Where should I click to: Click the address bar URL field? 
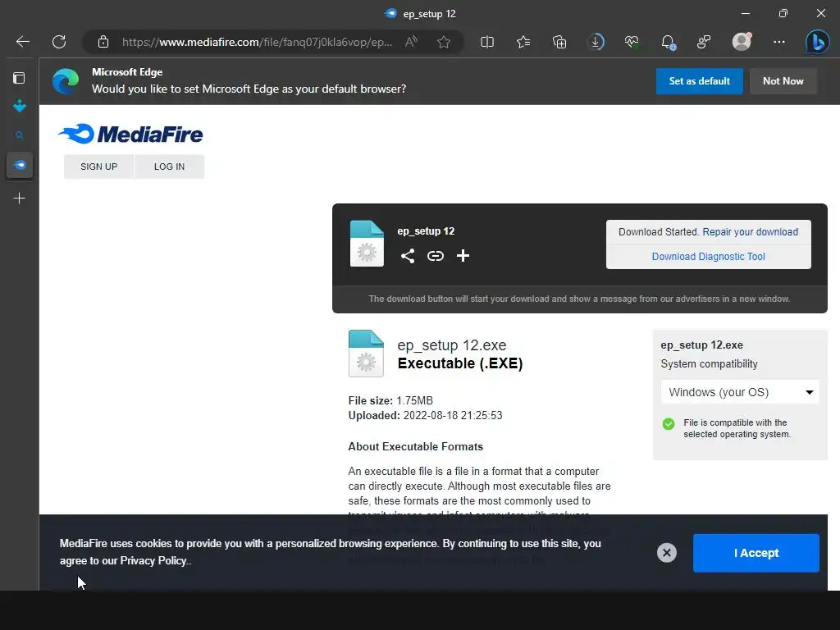257,42
